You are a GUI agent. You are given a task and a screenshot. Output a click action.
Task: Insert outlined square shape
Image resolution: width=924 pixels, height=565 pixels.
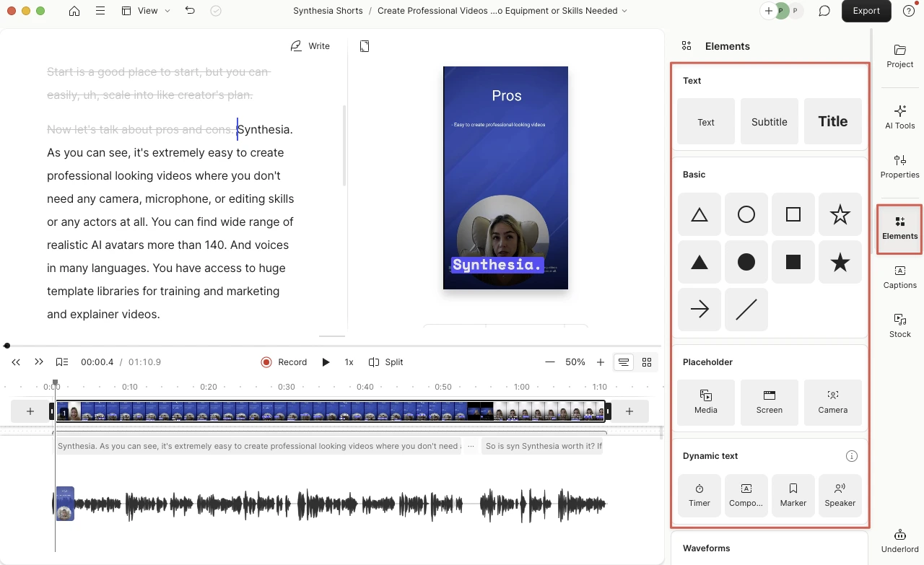click(x=793, y=214)
